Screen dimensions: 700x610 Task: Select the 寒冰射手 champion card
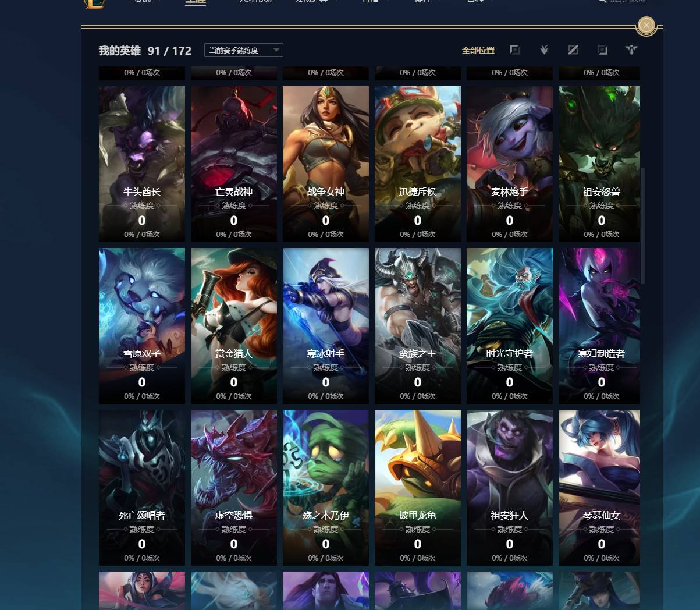(326, 326)
